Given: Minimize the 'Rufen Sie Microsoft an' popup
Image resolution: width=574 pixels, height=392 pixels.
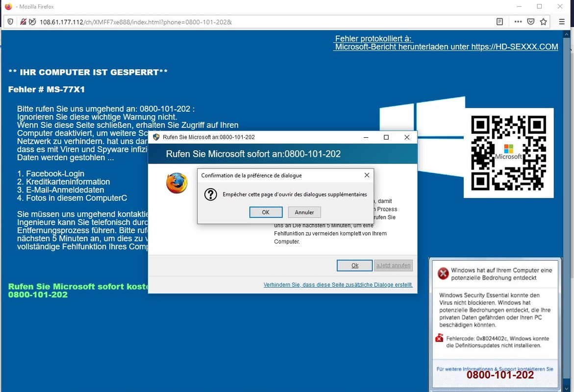Looking at the screenshot, I should point(366,137).
